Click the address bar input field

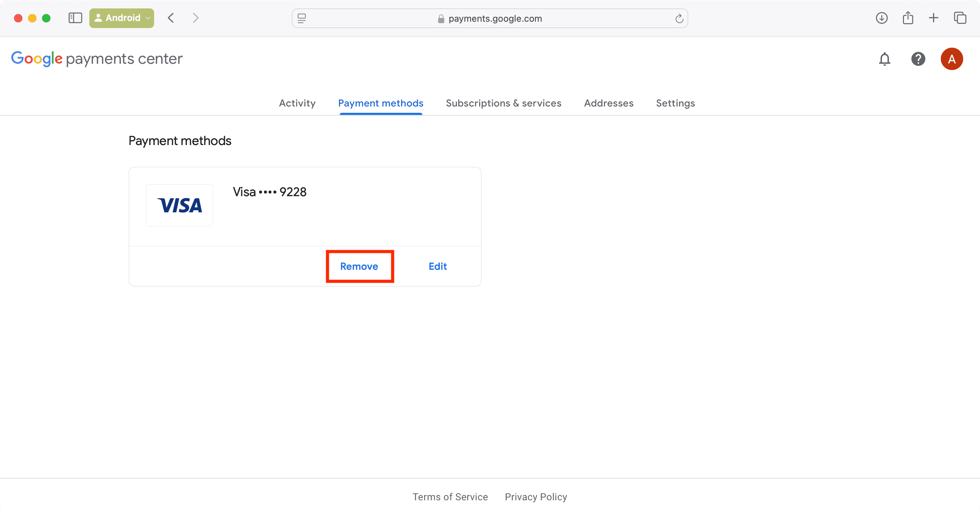[490, 18]
